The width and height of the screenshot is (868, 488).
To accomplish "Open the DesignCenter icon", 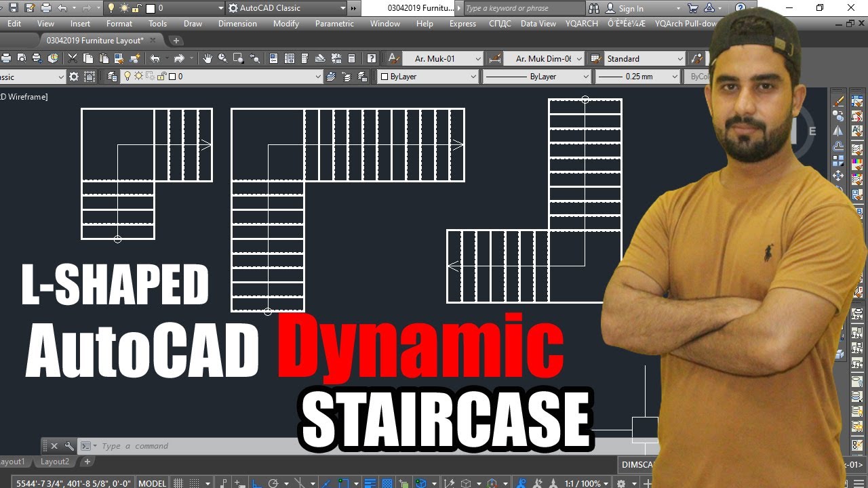I will [290, 59].
